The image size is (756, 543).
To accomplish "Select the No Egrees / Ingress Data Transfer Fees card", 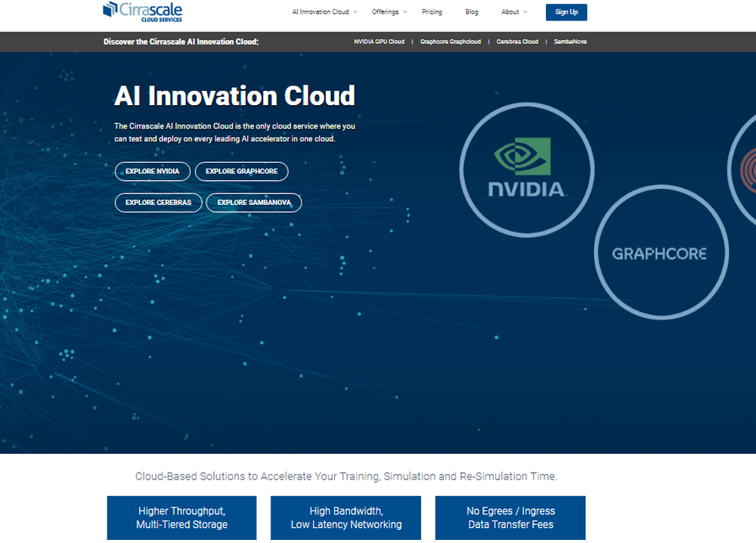I will [x=510, y=518].
